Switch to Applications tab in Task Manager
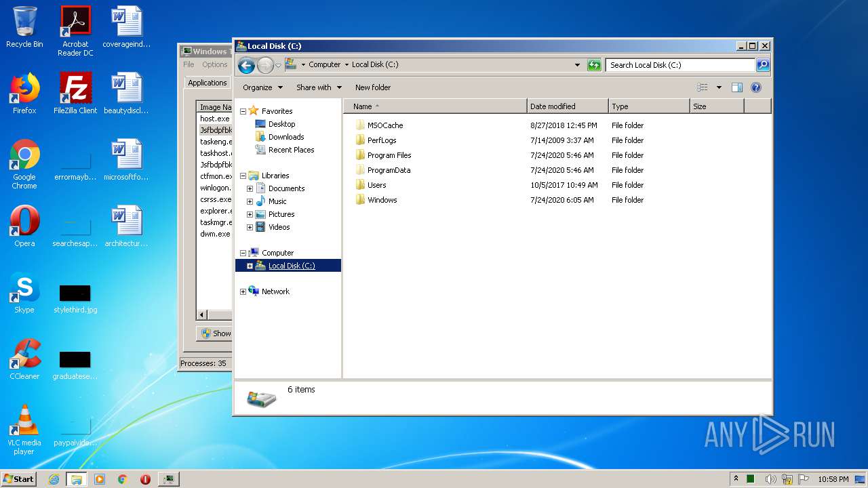 [x=208, y=83]
